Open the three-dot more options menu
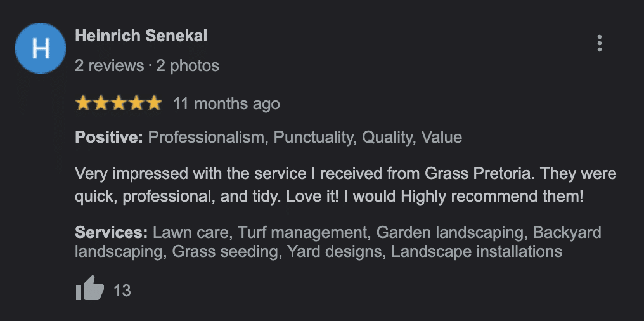The width and height of the screenshot is (644, 321). pos(599,43)
